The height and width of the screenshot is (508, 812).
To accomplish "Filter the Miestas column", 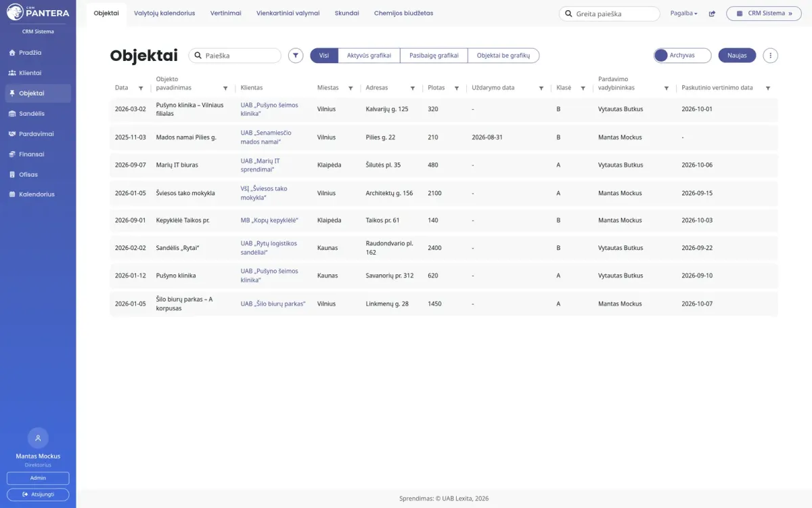I will [351, 88].
